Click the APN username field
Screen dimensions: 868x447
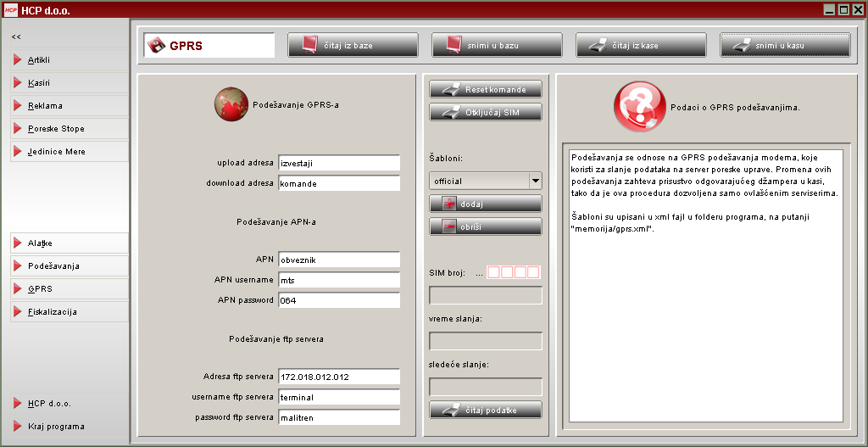pos(339,280)
